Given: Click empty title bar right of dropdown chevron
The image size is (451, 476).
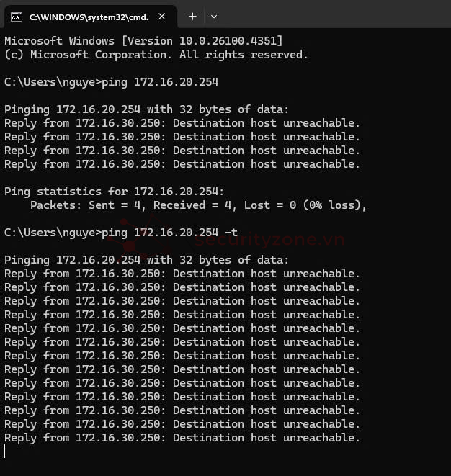Looking at the screenshot, I should point(334,14).
